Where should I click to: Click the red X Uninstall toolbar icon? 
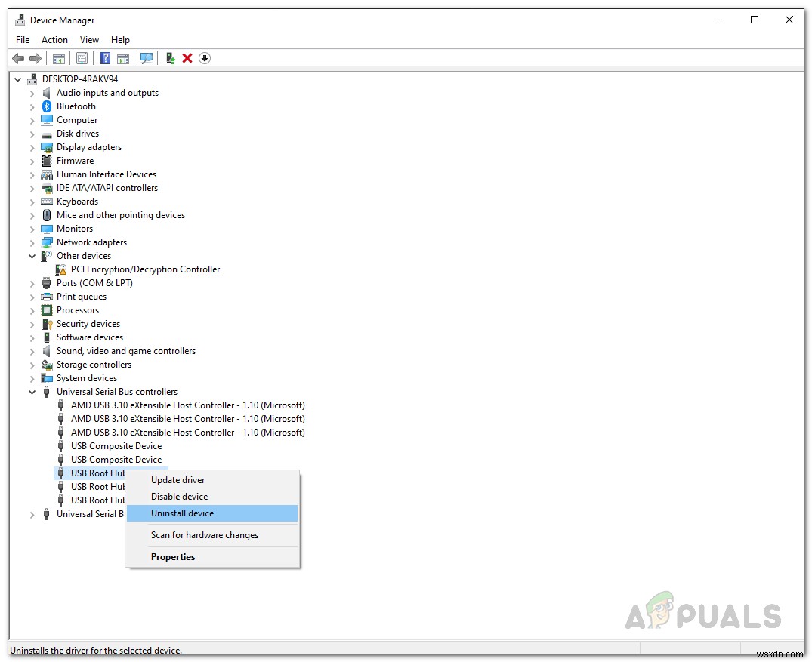[x=187, y=58]
